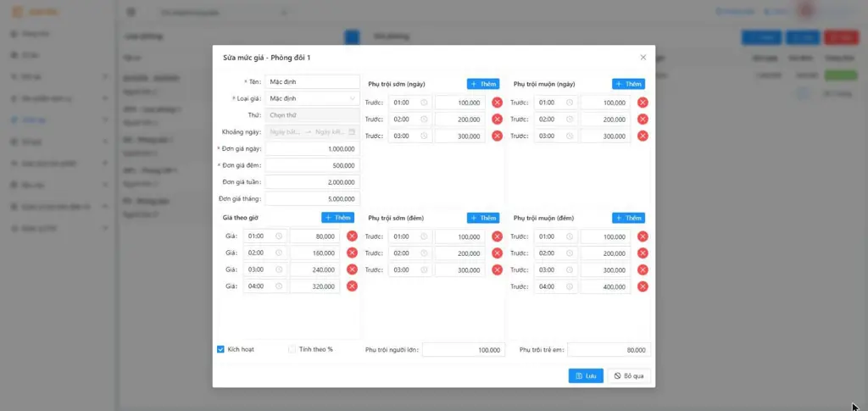Enable the Tính theo % checkbox

click(292, 349)
